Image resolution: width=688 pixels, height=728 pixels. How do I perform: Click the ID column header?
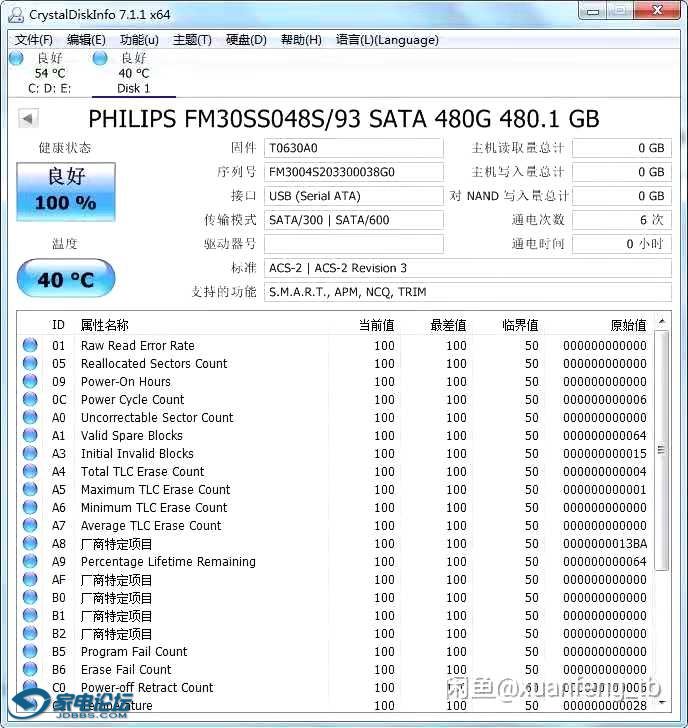pos(58,325)
